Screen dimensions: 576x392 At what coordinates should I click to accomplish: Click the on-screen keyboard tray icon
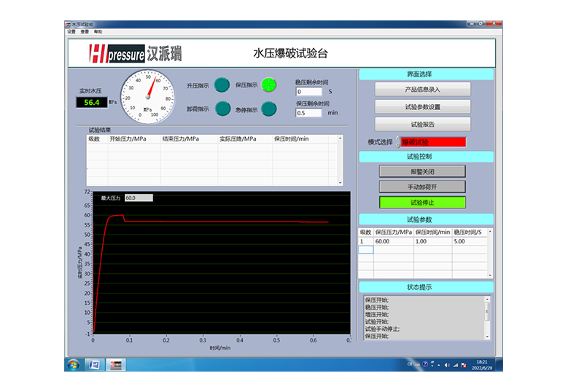[x=417, y=364]
